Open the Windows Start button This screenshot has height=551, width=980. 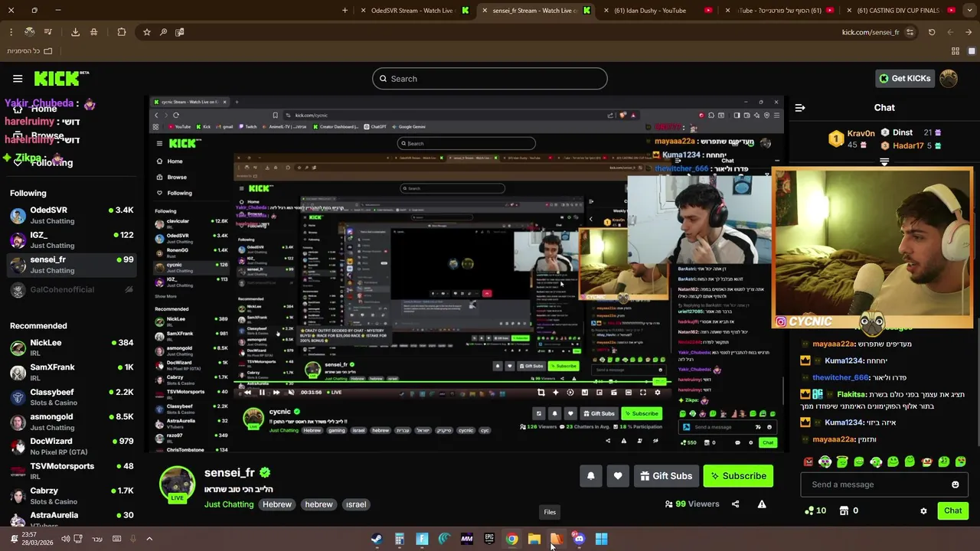coord(602,539)
